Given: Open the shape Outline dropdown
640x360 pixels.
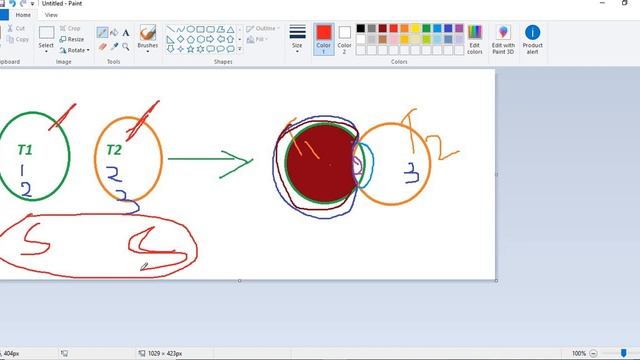Looking at the screenshot, I should [263, 29].
